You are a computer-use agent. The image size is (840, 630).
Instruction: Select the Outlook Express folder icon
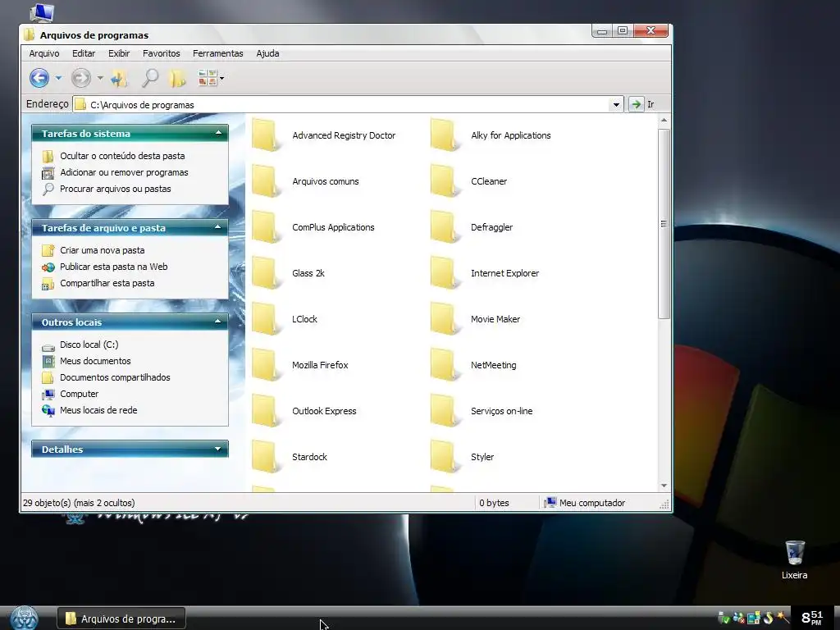click(266, 411)
